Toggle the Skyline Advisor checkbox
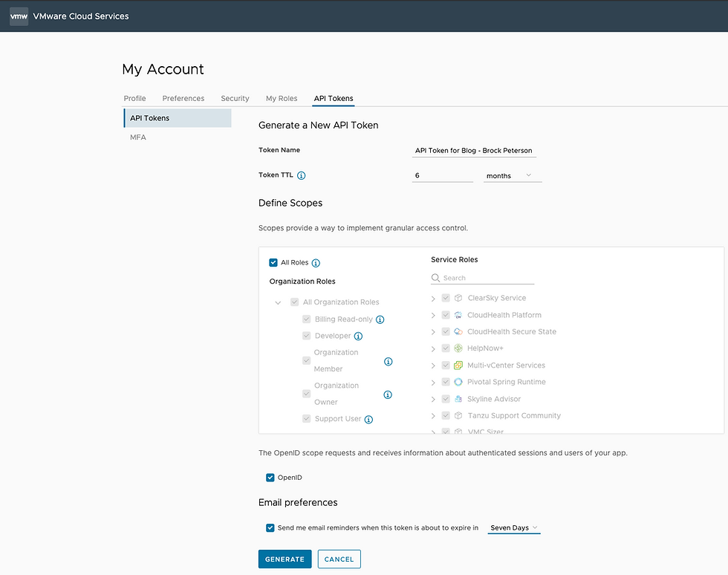 (446, 399)
